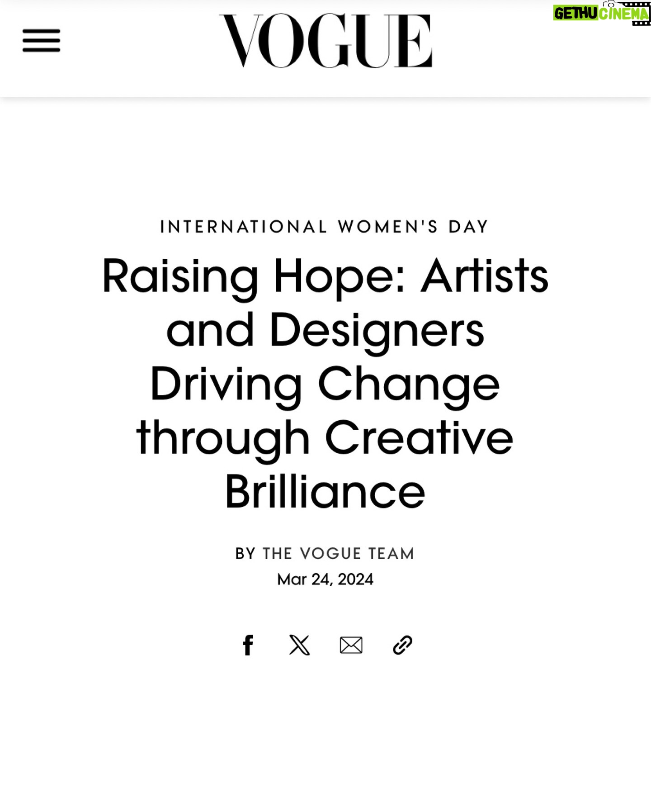This screenshot has width=651, height=812.
Task: Click the green CINEMA watermark text
Action: [x=623, y=14]
